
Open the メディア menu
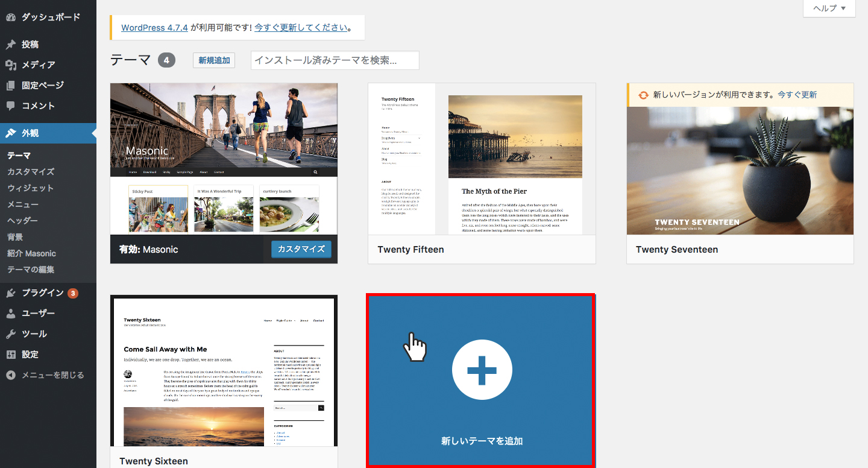(39, 65)
